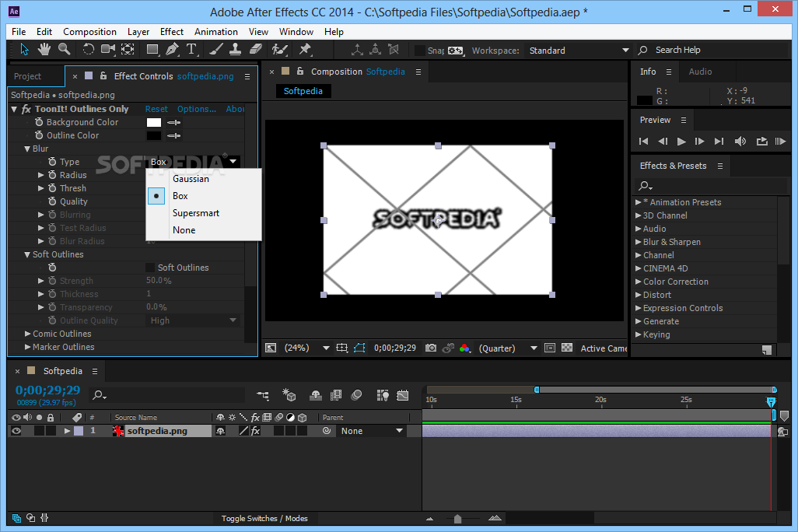Expand Blur & Sharpen effects category
Viewport: 798px width, 532px height.
(x=639, y=243)
